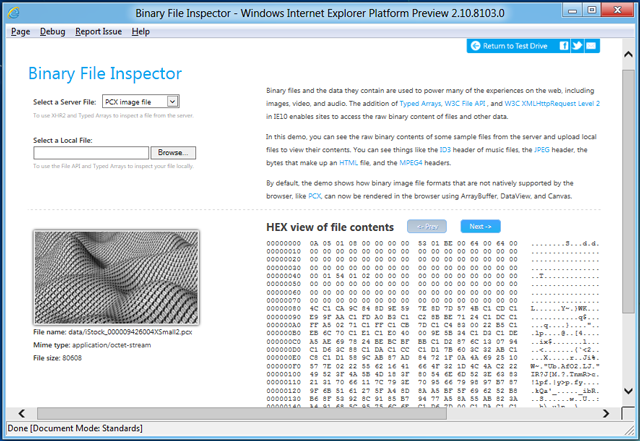The width and height of the screenshot is (640, 441).
Task: Click Return to Test Drive link
Action: click(x=515, y=46)
